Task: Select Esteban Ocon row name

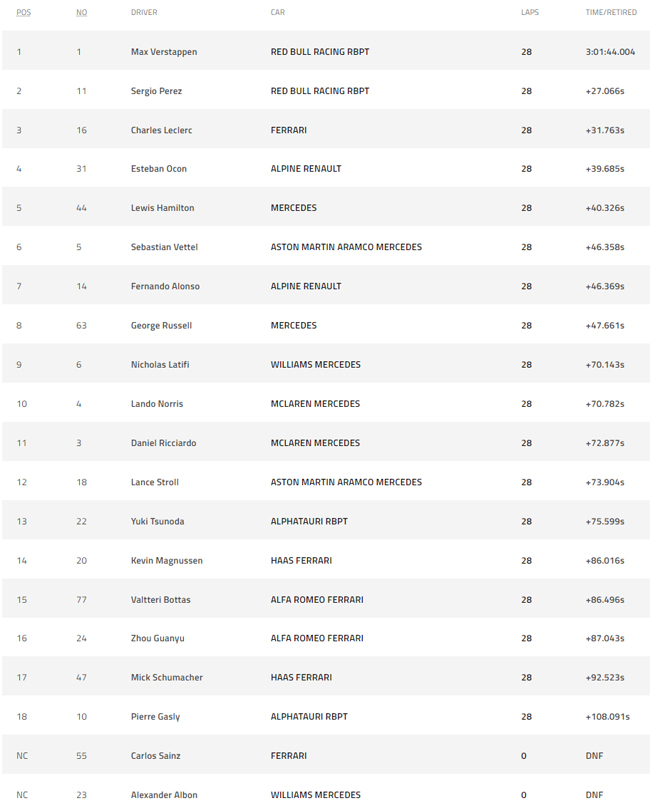Action: [159, 169]
